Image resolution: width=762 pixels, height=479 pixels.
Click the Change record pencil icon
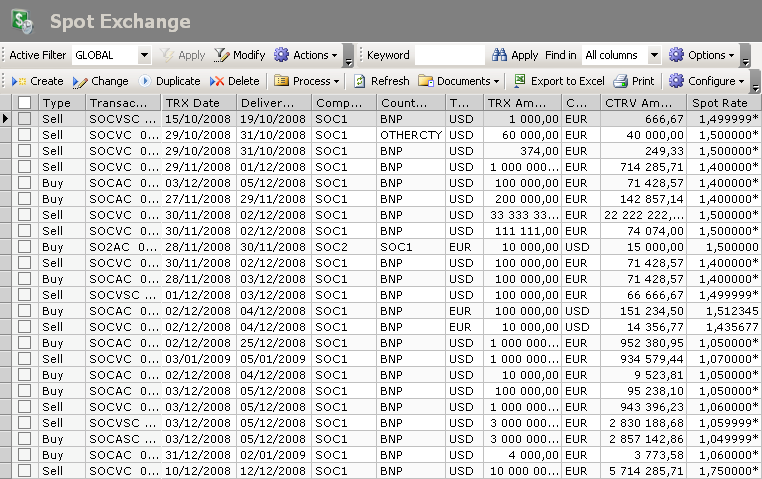80,81
